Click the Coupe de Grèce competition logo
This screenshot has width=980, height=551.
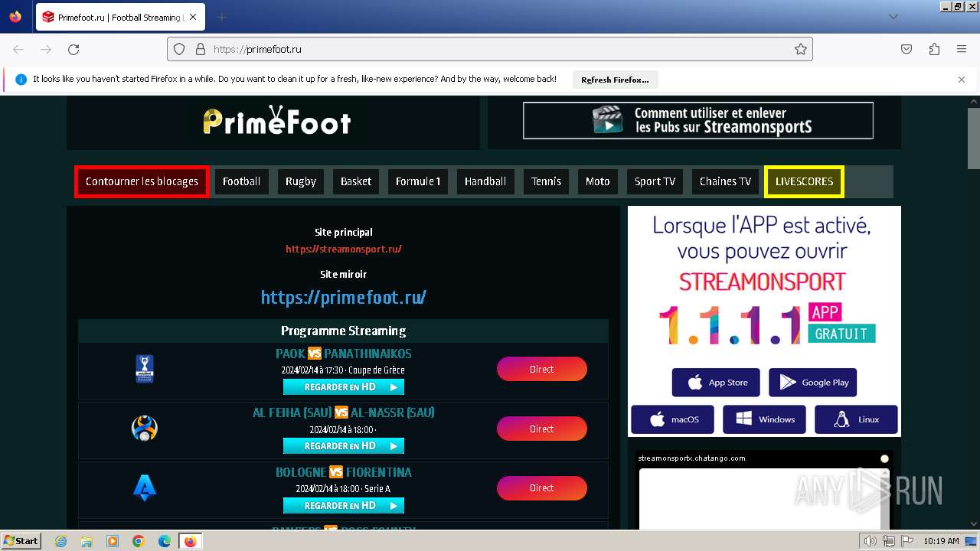point(145,369)
